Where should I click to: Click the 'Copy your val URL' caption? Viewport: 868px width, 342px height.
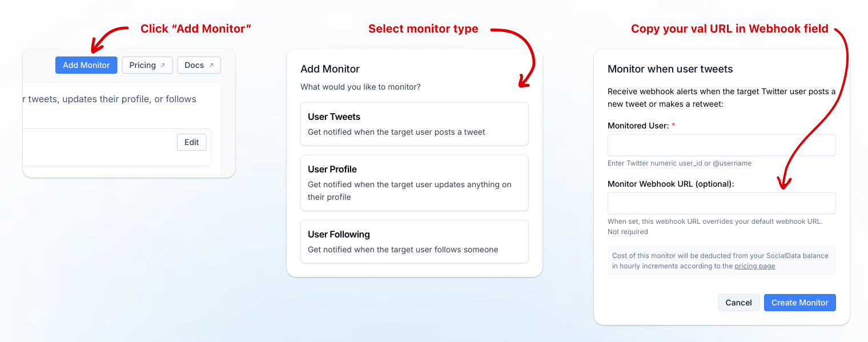[x=729, y=29]
